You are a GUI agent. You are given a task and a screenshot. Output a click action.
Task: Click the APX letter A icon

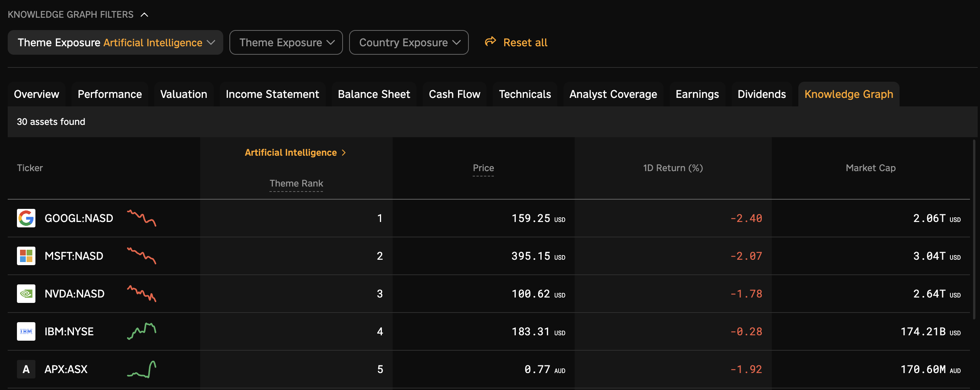[x=26, y=369]
